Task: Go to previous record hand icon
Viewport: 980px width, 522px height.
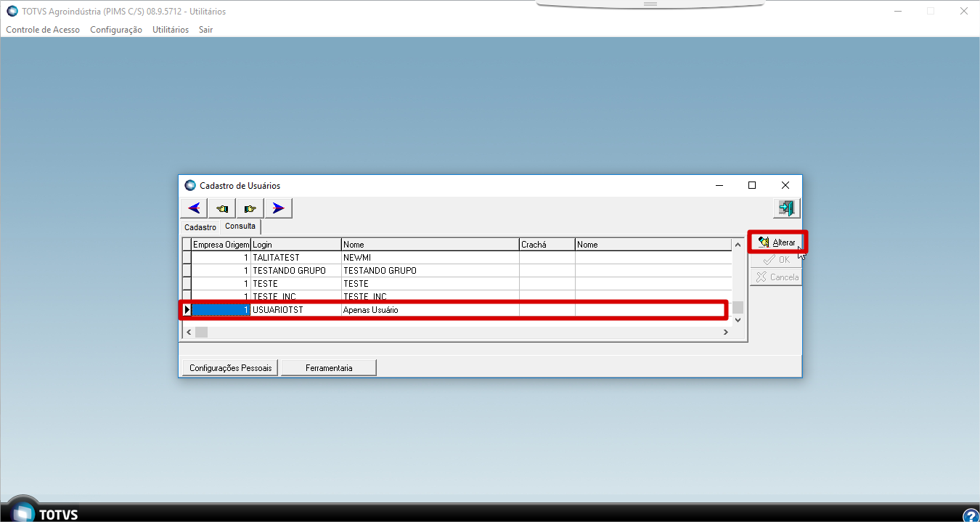Action: point(222,208)
